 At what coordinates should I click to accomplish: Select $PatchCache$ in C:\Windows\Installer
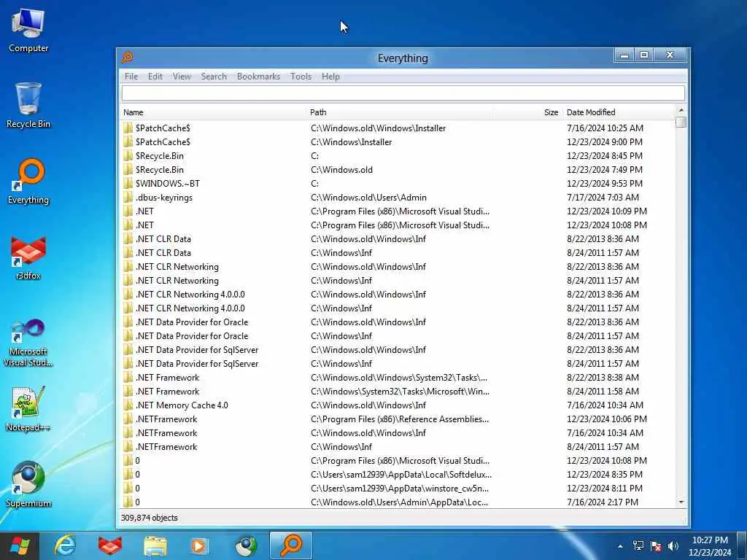click(398, 142)
